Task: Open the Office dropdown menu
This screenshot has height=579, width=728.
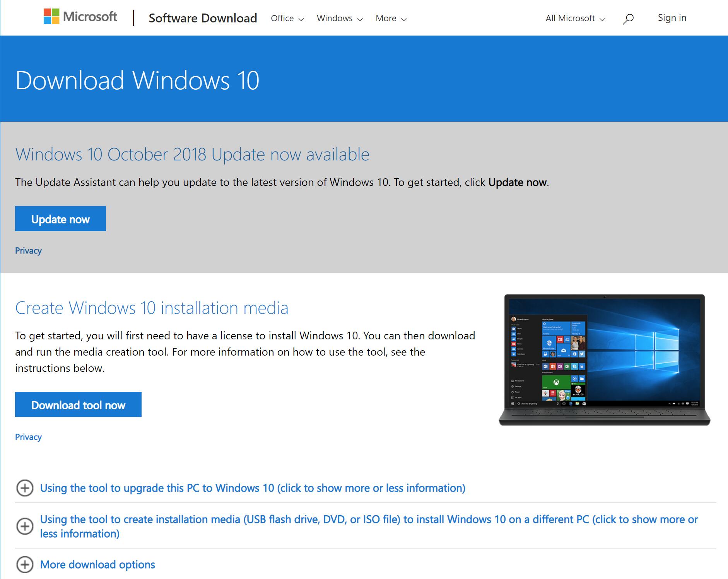Action: pos(287,18)
